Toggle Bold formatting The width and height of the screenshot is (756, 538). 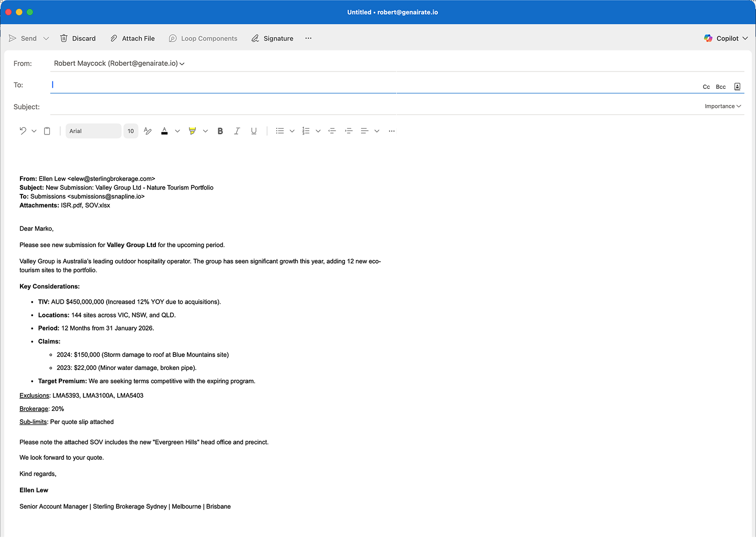click(220, 131)
